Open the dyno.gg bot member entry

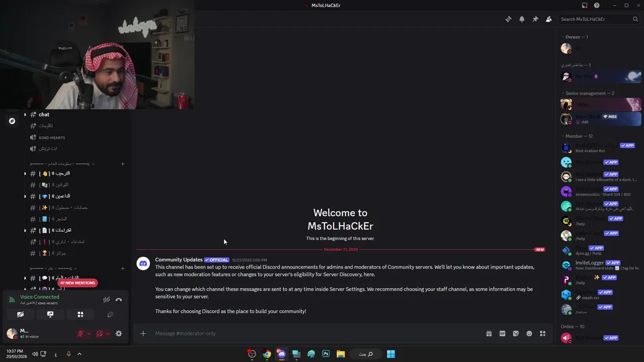[600, 250]
